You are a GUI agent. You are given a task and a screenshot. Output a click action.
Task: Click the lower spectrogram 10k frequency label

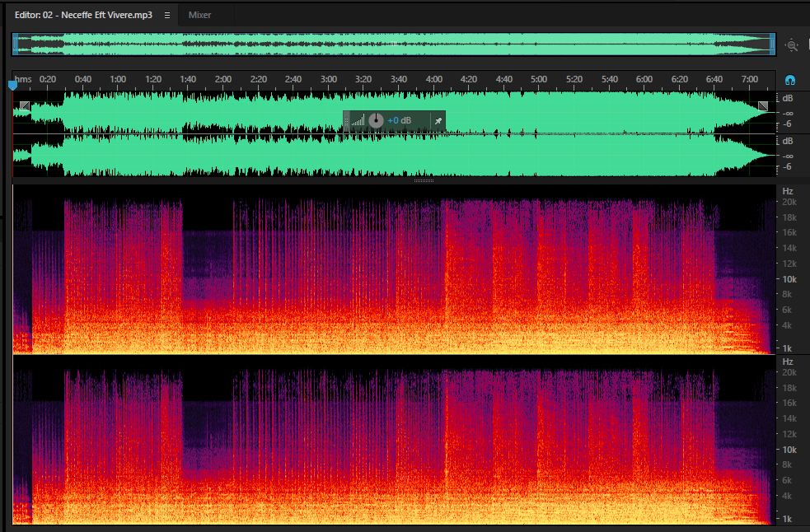point(789,450)
